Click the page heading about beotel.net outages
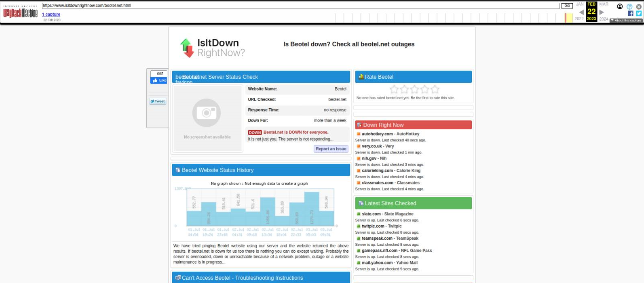The image size is (644, 283). 349,44
